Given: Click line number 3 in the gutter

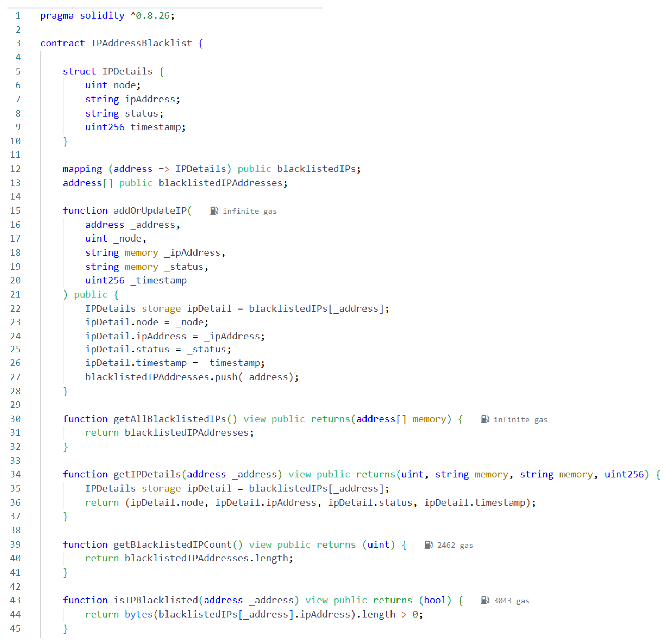Looking at the screenshot, I should click(18, 43).
